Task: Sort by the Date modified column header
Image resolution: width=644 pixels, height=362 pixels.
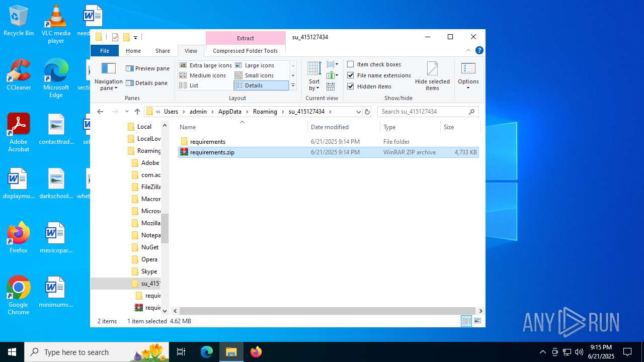Action: [344, 127]
